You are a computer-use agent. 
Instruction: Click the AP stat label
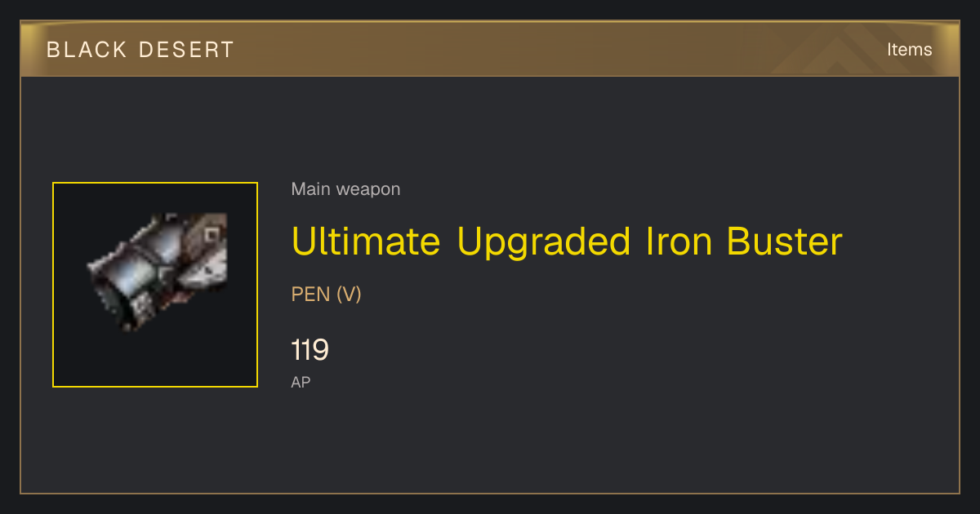pyautogui.click(x=301, y=382)
